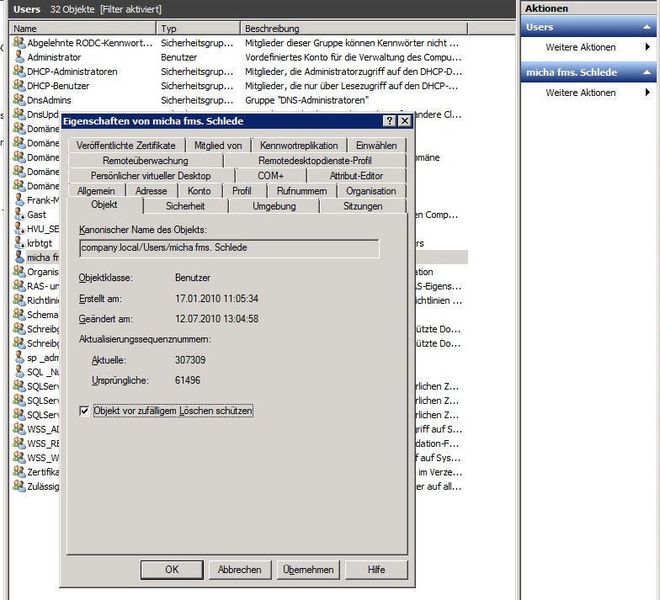Click the Sicherheitsgrup type cell of DnsAdmins
The width and height of the screenshot is (660, 600).
pos(197,100)
